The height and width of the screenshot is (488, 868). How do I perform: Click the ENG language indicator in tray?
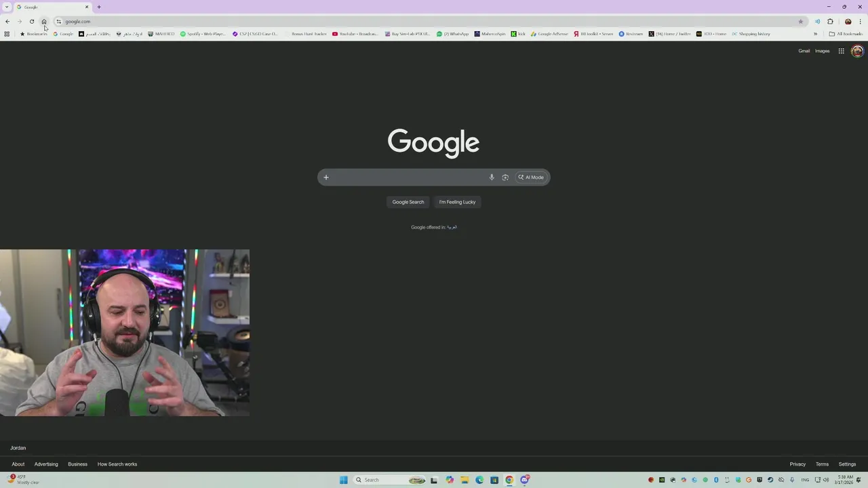click(x=805, y=480)
